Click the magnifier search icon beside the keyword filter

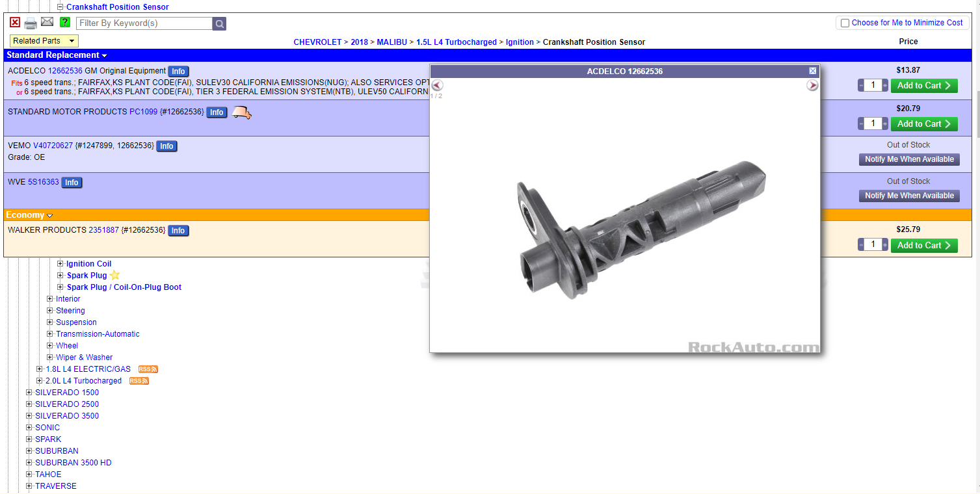[220, 23]
